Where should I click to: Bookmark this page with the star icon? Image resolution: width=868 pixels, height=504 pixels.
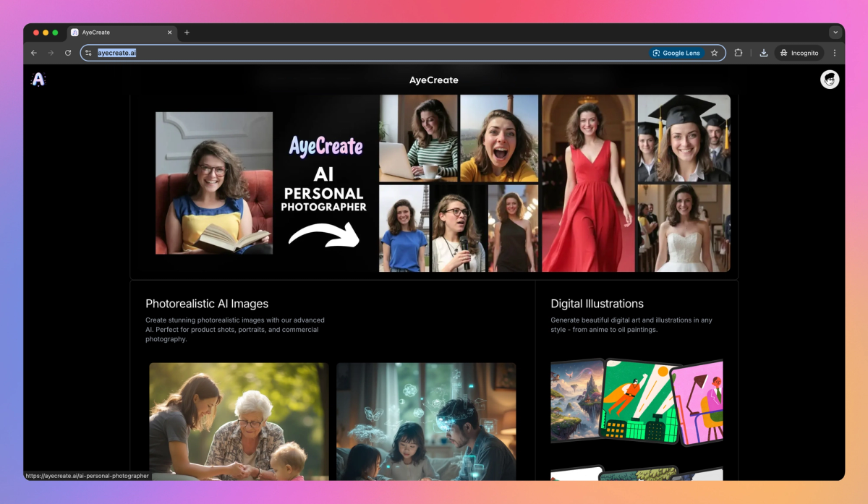[715, 53]
